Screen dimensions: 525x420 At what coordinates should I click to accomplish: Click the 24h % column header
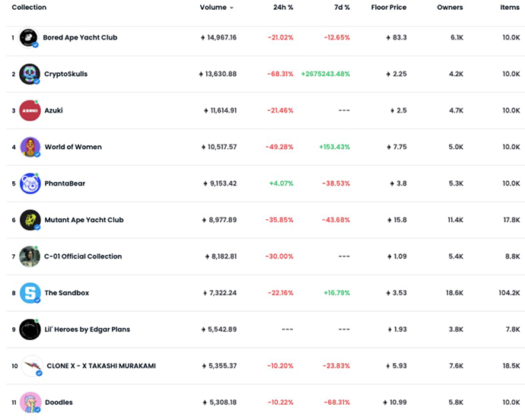click(x=283, y=8)
